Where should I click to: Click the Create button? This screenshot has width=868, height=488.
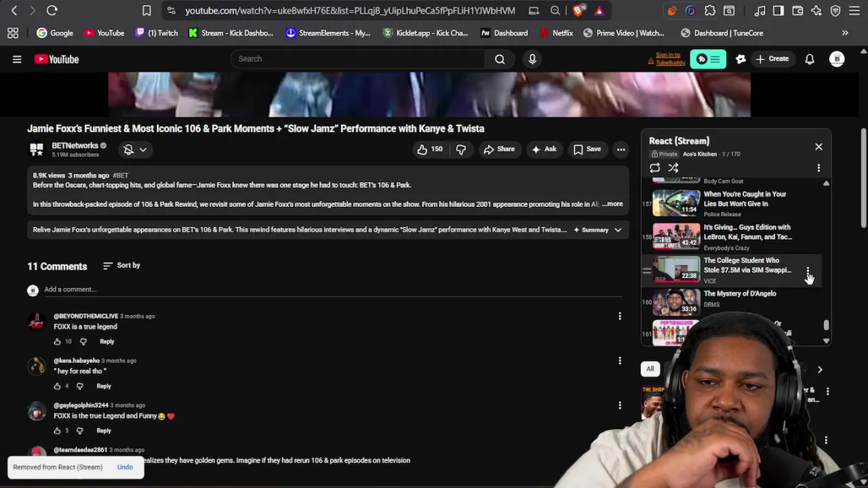[772, 59]
